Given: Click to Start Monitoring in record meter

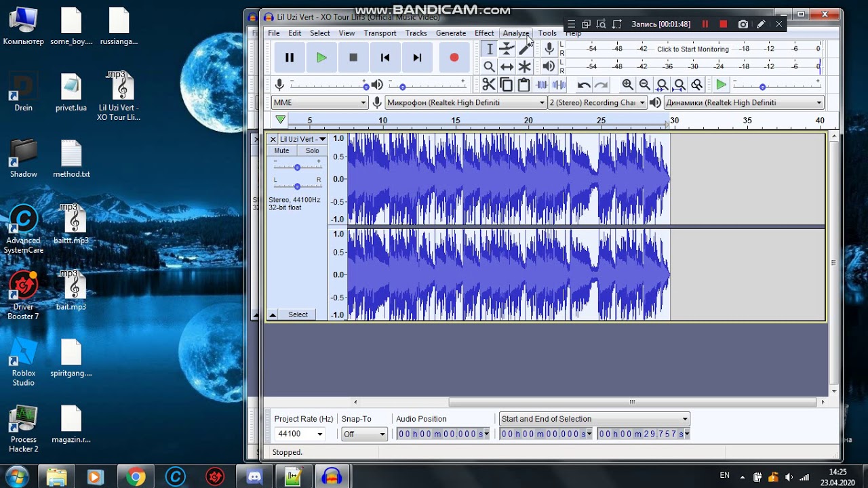Looking at the screenshot, I should click(693, 49).
